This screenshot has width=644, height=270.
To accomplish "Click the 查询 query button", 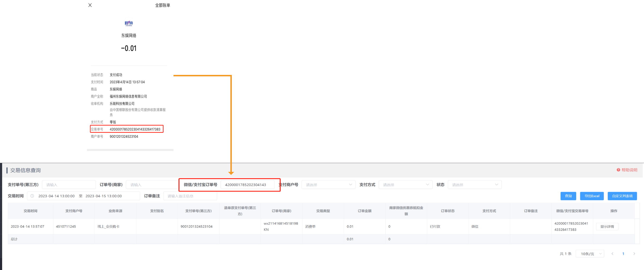I will pyautogui.click(x=568, y=196).
